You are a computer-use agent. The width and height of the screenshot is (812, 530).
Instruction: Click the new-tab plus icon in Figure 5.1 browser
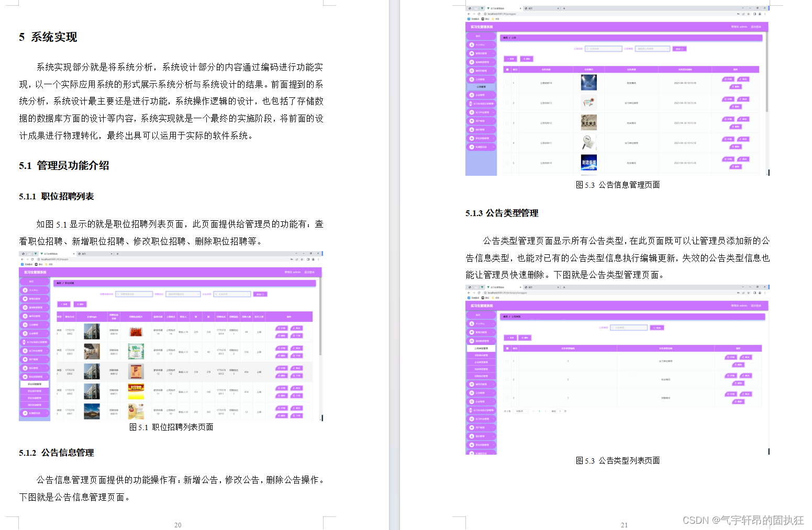118,254
